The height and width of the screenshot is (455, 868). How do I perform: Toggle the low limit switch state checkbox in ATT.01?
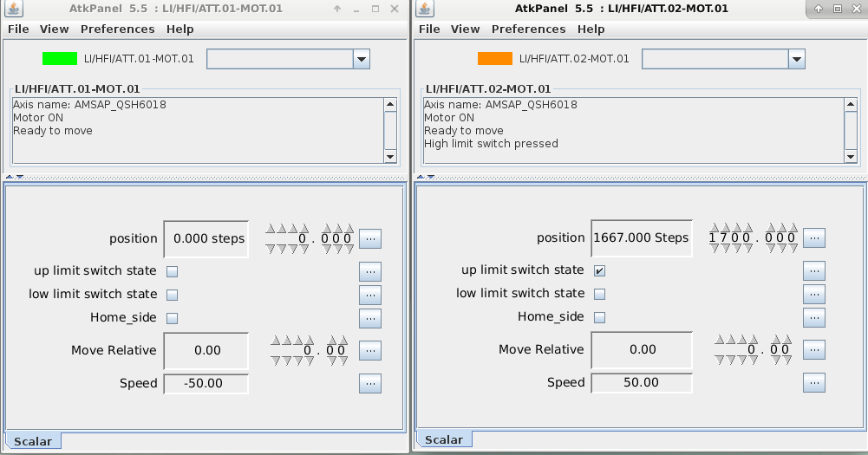[172, 295]
